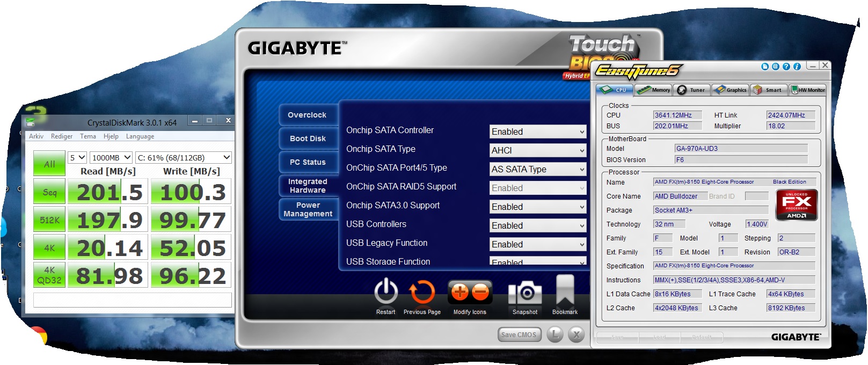This screenshot has width=868, height=365.
Task: Click the Voltage value 1.400V
Action: point(757,224)
